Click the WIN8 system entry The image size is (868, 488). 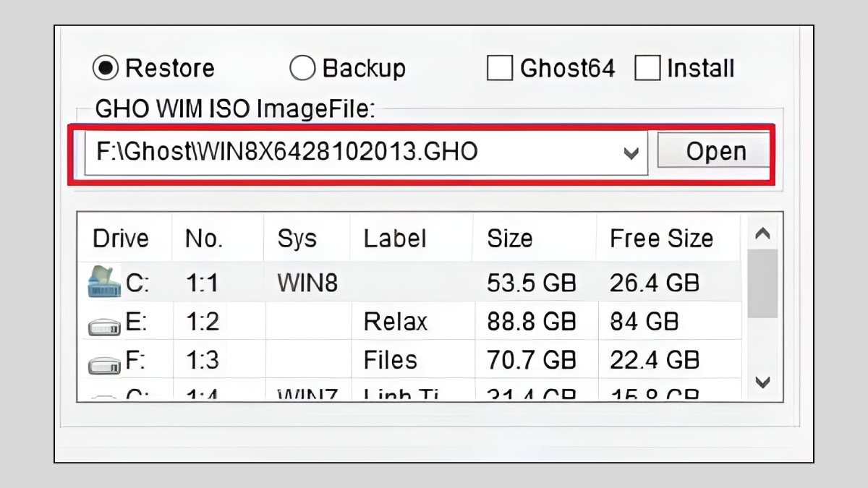coord(307,283)
